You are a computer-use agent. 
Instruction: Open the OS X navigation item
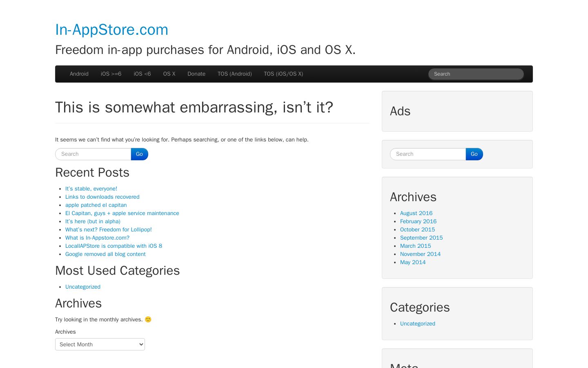pyautogui.click(x=169, y=74)
